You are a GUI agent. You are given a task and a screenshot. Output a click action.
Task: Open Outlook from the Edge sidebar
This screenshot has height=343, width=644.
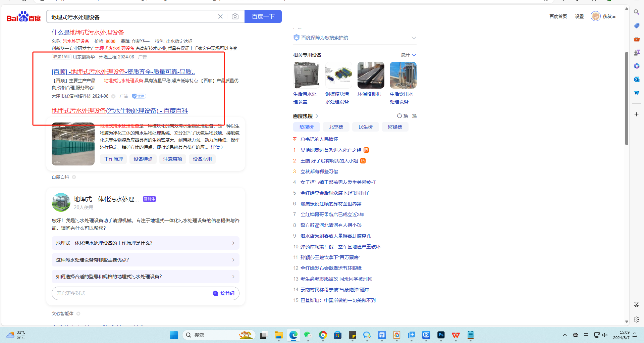[x=636, y=79]
